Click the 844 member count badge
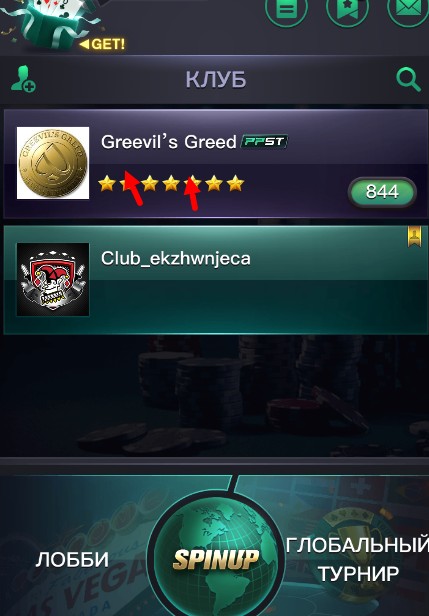 [x=381, y=192]
